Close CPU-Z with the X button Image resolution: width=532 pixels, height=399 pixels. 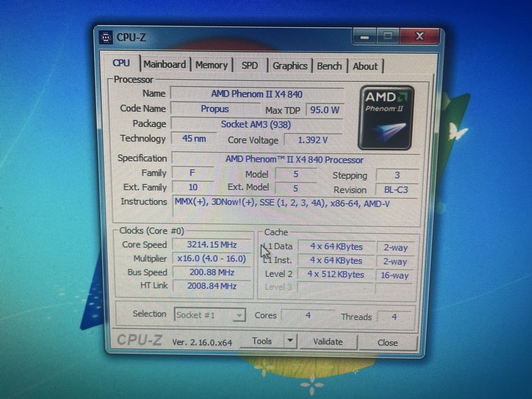click(x=420, y=36)
